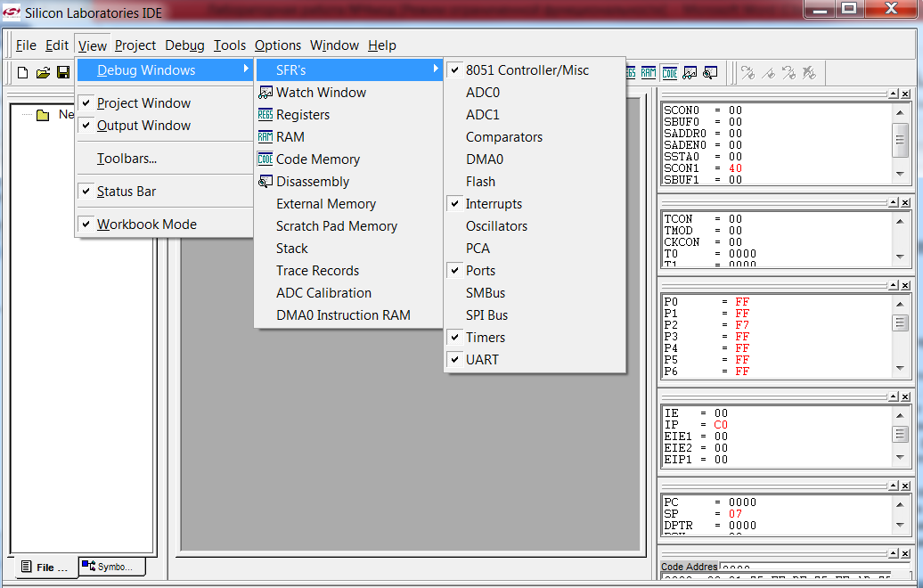Collapse the Interrupts panel with its up-arrow button
Screen dimensions: 923x588
coord(894,396)
